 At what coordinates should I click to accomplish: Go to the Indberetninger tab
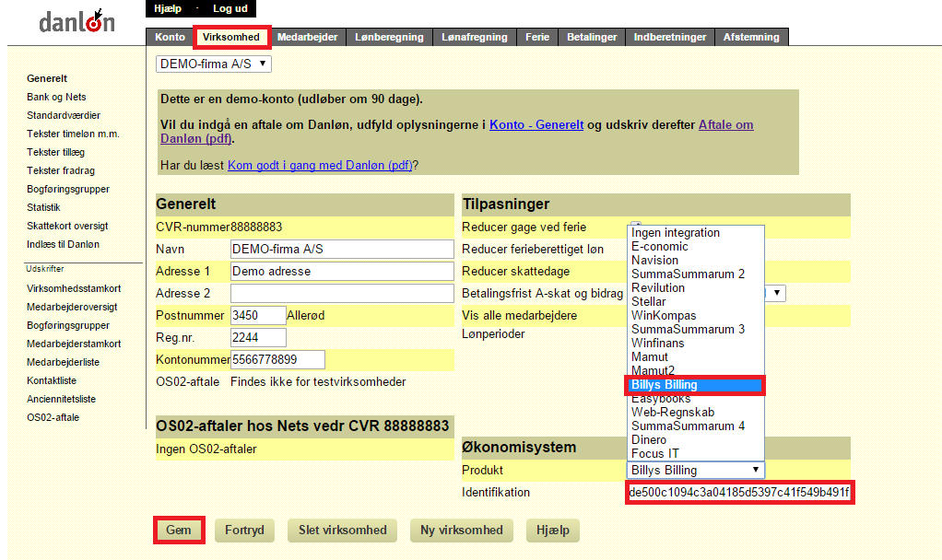(x=670, y=37)
